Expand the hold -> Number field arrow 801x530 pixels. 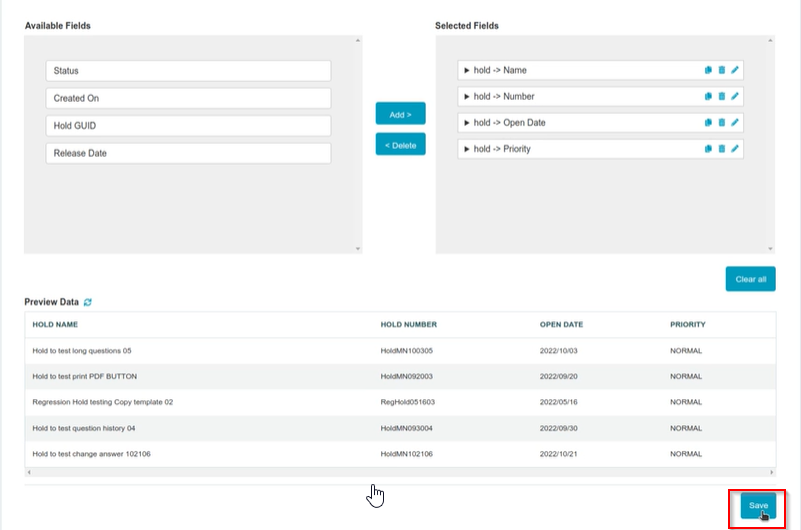[x=466, y=97]
